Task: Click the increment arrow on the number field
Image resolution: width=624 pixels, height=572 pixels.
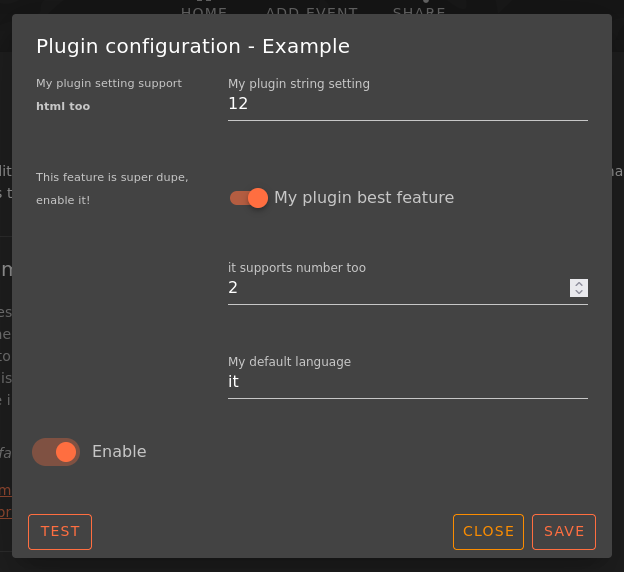Action: [579, 283]
